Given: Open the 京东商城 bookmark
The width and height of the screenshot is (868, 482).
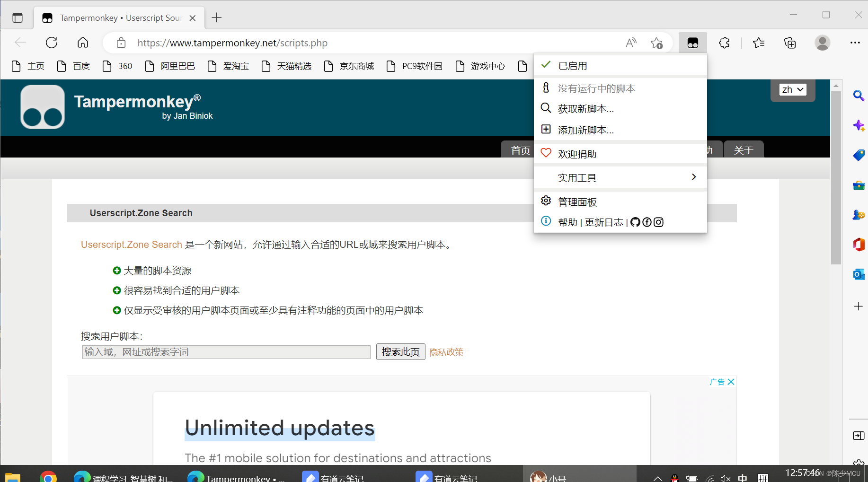Looking at the screenshot, I should [349, 66].
